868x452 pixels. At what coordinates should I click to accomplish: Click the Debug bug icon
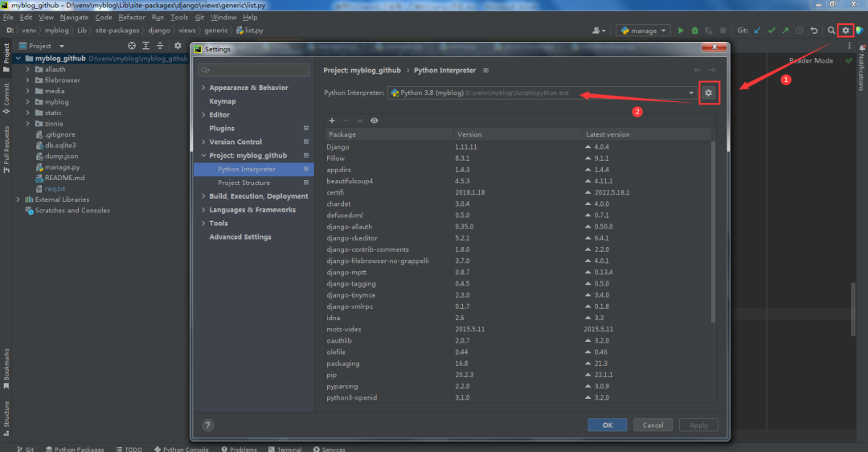coord(694,31)
